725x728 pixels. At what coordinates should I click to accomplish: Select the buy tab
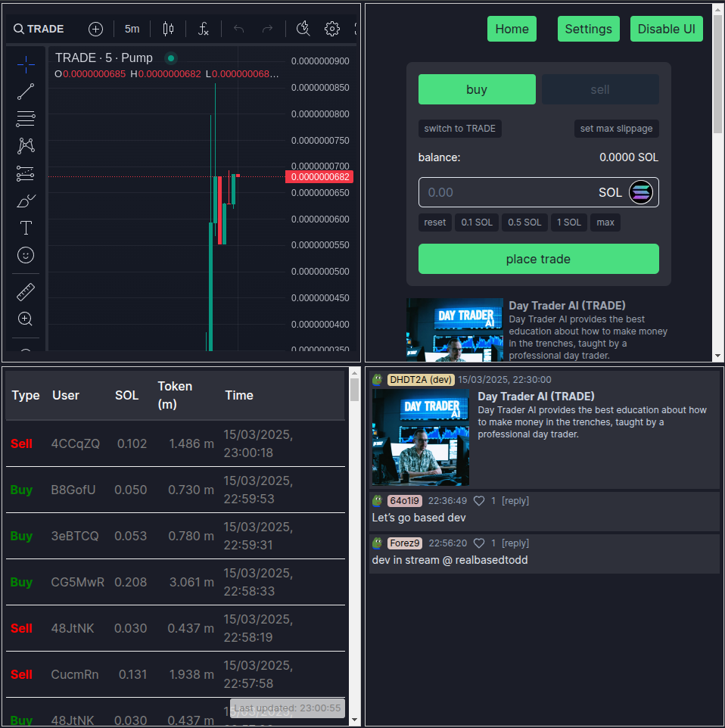coord(477,89)
